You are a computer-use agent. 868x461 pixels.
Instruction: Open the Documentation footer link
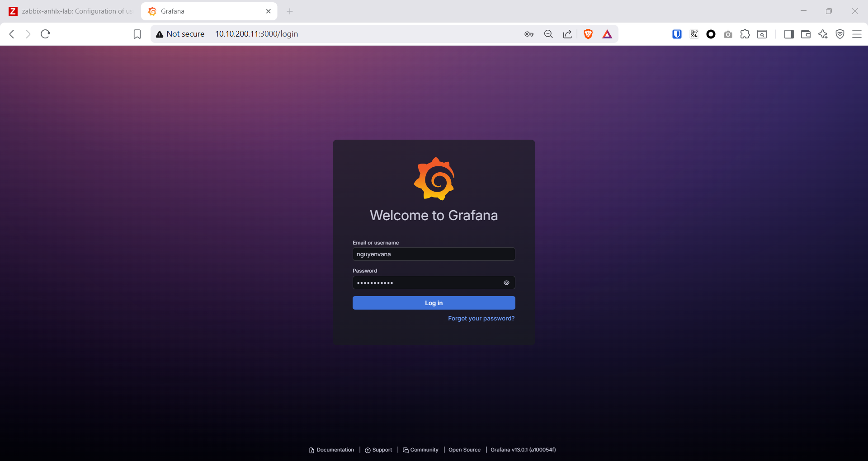[x=335, y=450]
